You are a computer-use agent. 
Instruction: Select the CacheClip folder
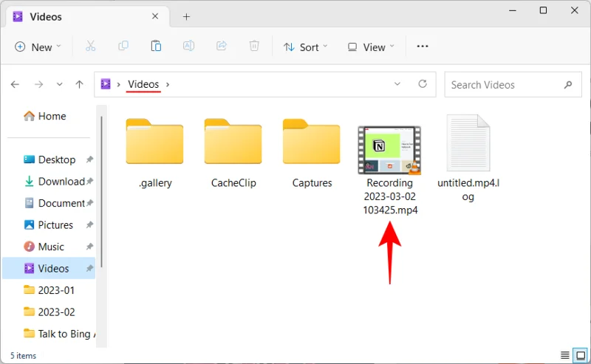click(233, 154)
